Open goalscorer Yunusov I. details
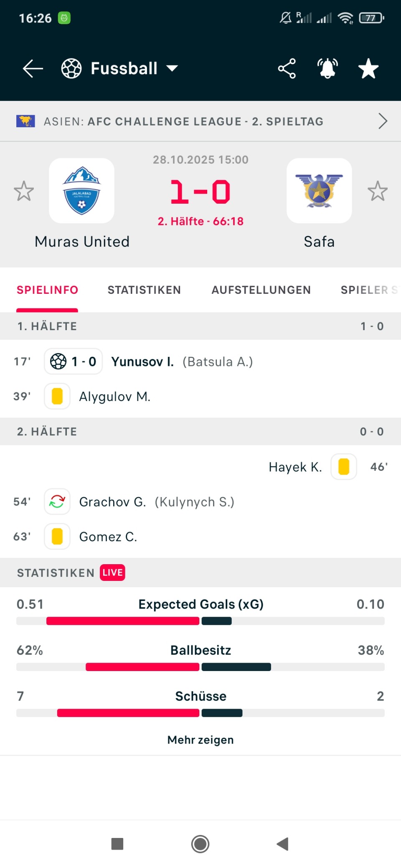Viewport: 401px width, 868px height. (x=142, y=361)
